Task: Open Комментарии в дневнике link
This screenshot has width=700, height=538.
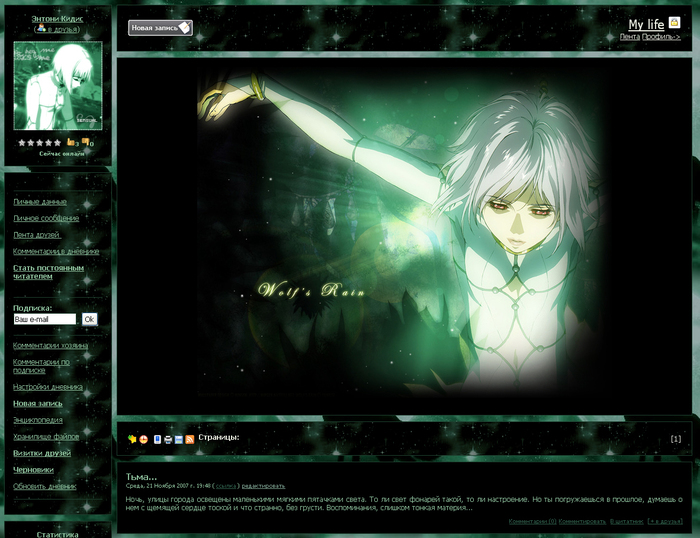Action: [x=56, y=251]
